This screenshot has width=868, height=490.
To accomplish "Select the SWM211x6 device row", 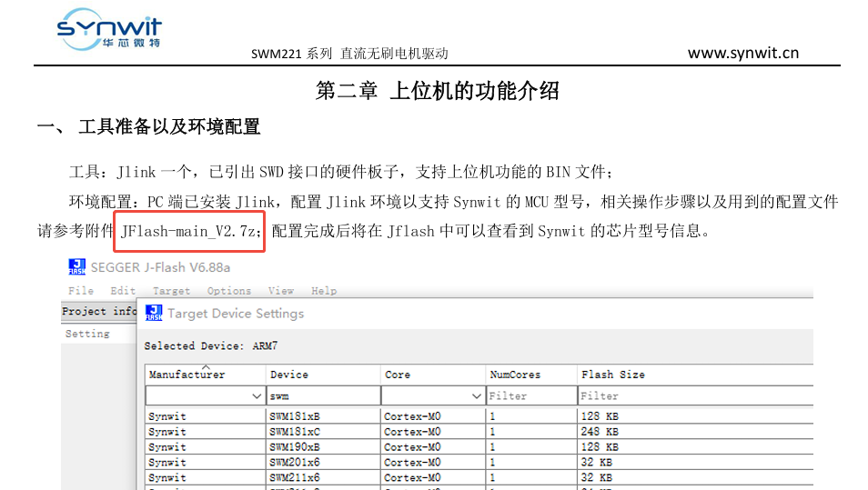I will point(479,477).
